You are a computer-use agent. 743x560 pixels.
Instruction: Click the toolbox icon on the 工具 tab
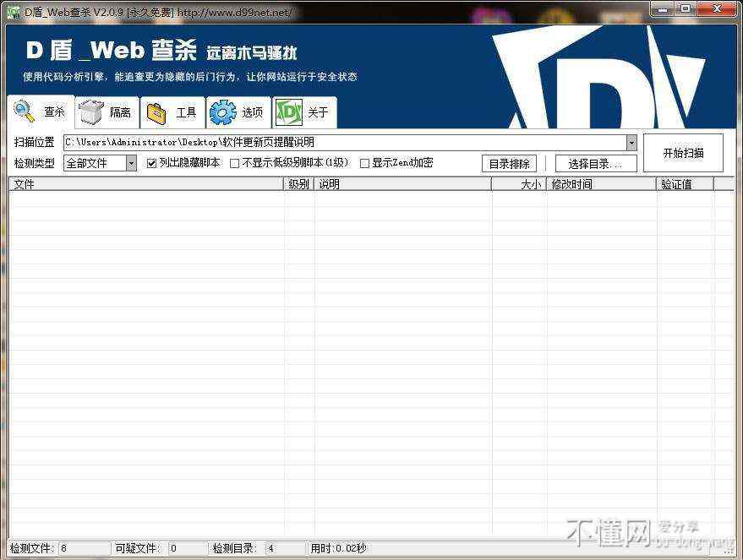point(157,113)
